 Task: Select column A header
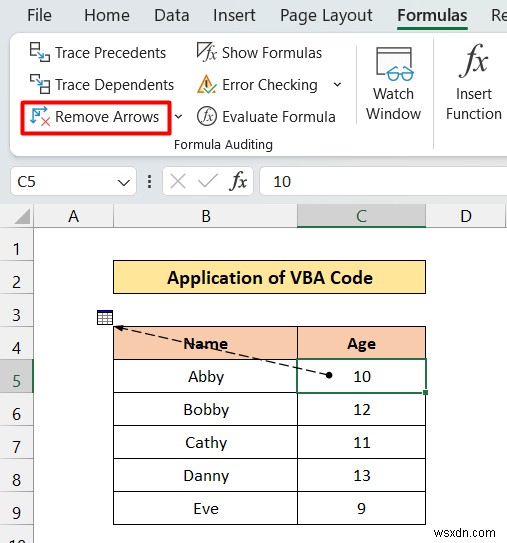coord(73,216)
